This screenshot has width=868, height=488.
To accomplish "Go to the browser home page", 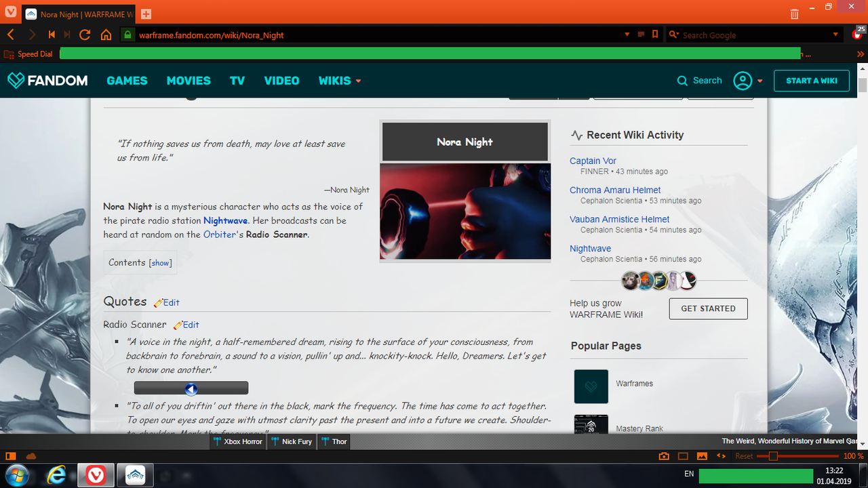I will [x=106, y=35].
